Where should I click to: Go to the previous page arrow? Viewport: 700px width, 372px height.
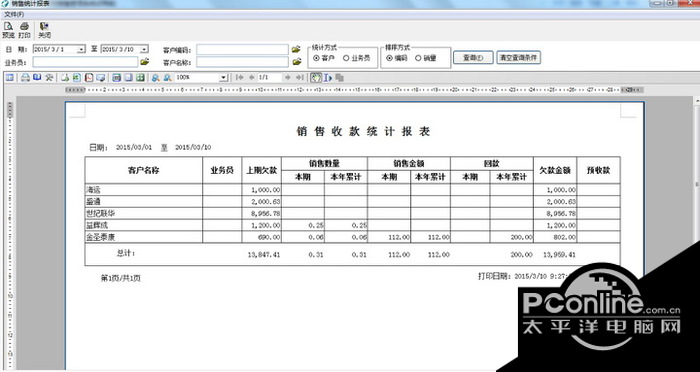click(252, 78)
